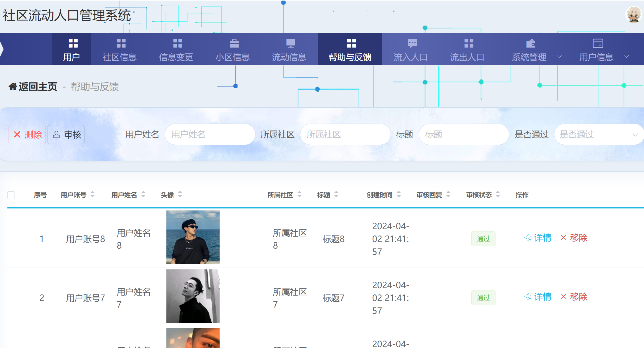Click the avatar photo of 用户姓名7
Viewport: 644px width, 348px height.
193,296
